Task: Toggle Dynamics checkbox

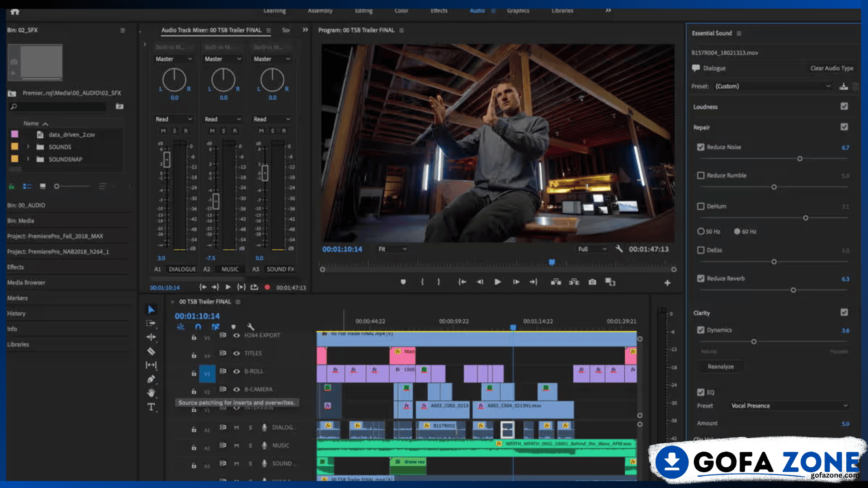Action: (701, 330)
